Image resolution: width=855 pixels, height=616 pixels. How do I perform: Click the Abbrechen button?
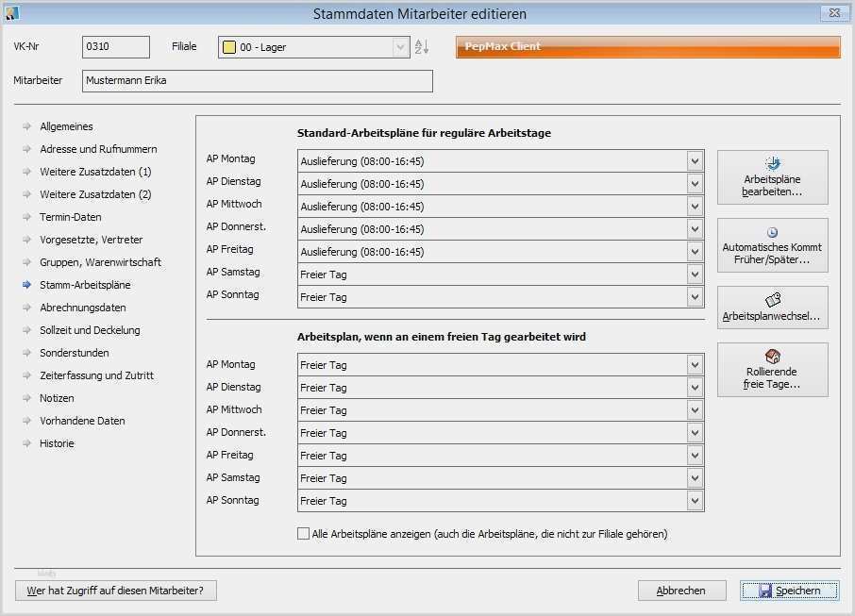click(x=681, y=591)
